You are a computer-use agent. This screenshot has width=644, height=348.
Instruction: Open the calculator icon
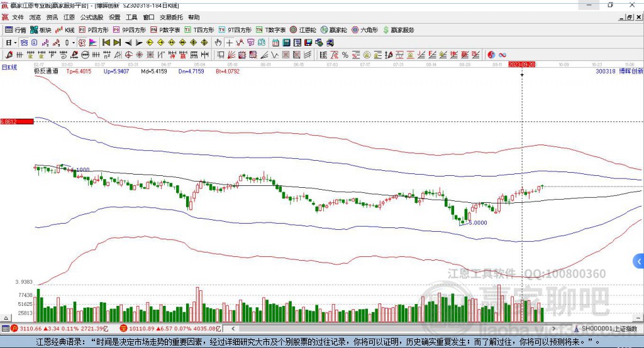click(286, 43)
